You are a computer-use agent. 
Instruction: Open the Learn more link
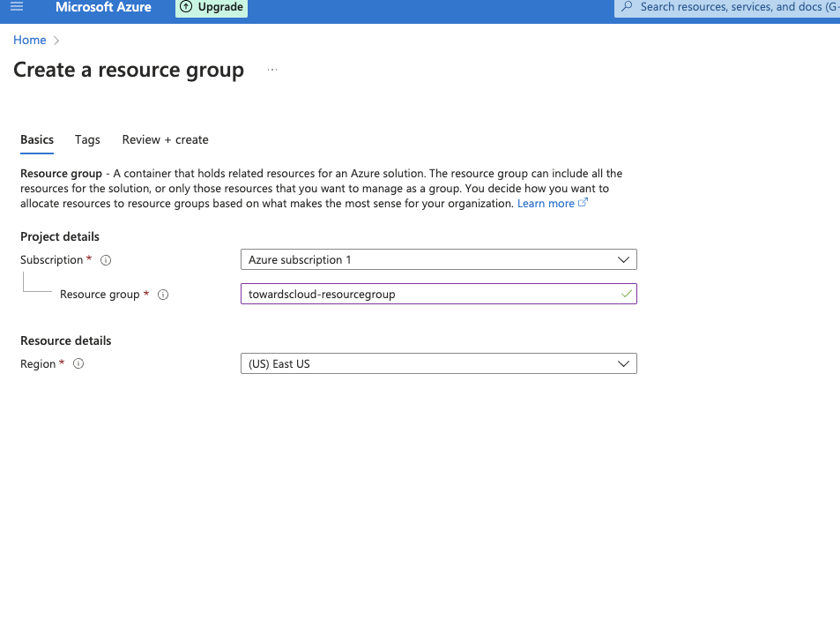pyautogui.click(x=546, y=203)
